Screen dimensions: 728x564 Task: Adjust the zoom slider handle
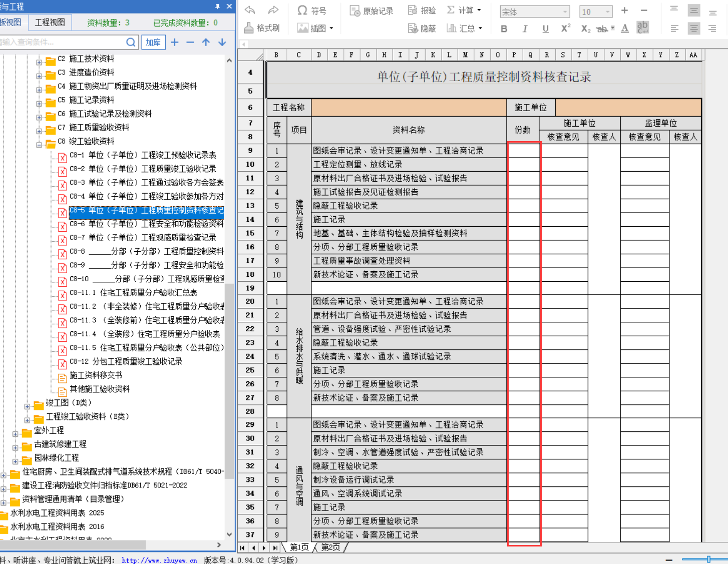[708, 559]
